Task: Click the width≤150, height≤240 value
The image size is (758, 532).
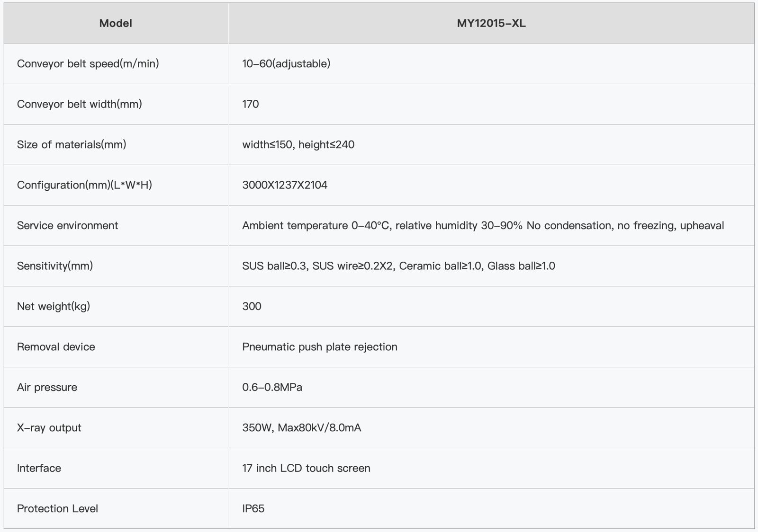Action: [298, 144]
